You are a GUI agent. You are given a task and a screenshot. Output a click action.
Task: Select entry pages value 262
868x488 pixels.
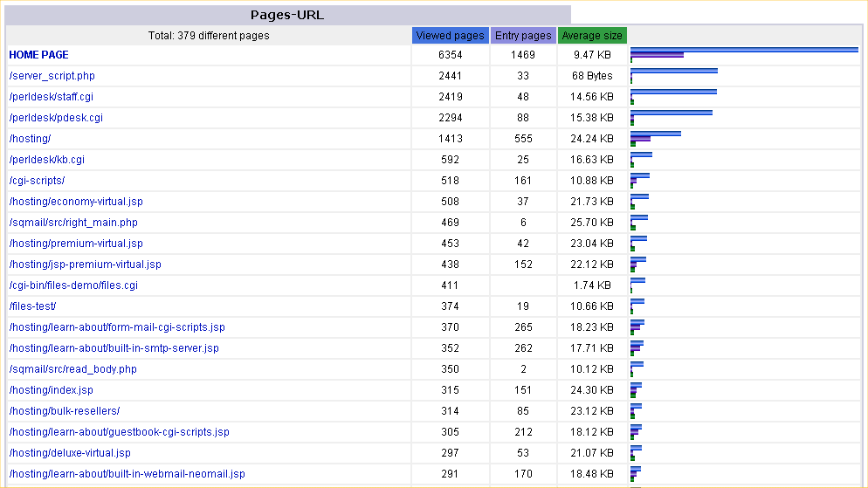(x=523, y=348)
